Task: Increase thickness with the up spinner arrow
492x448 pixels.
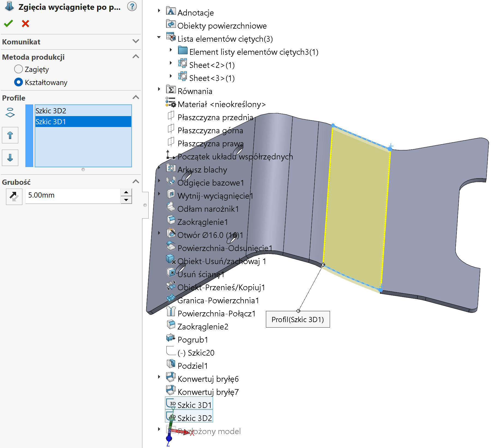Action: coord(126,192)
